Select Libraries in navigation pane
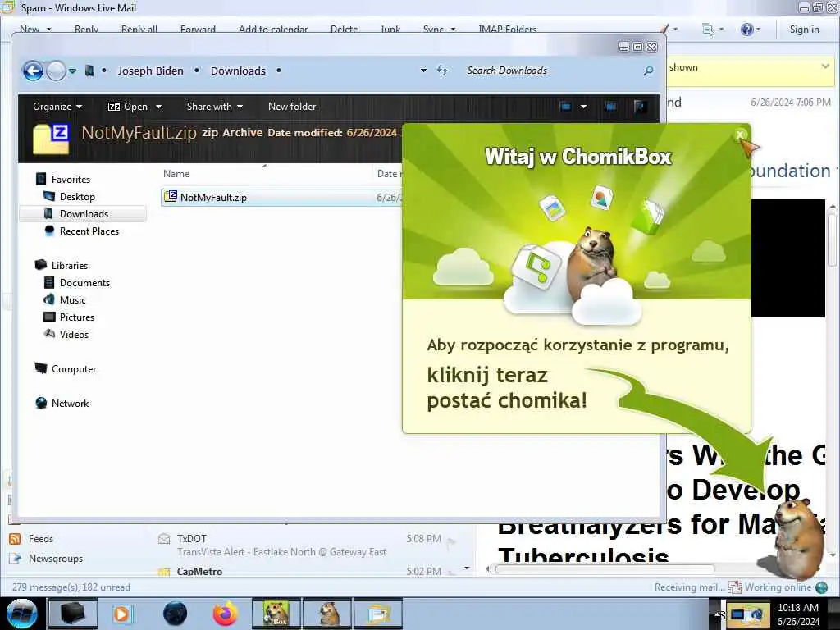This screenshot has width=840, height=630. [69, 265]
